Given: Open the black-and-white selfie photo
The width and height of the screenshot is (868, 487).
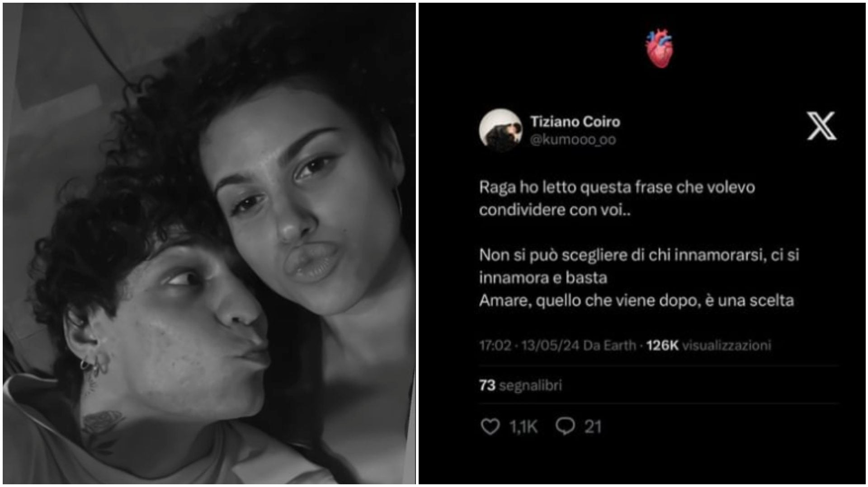Looking at the screenshot, I should click(209, 243).
